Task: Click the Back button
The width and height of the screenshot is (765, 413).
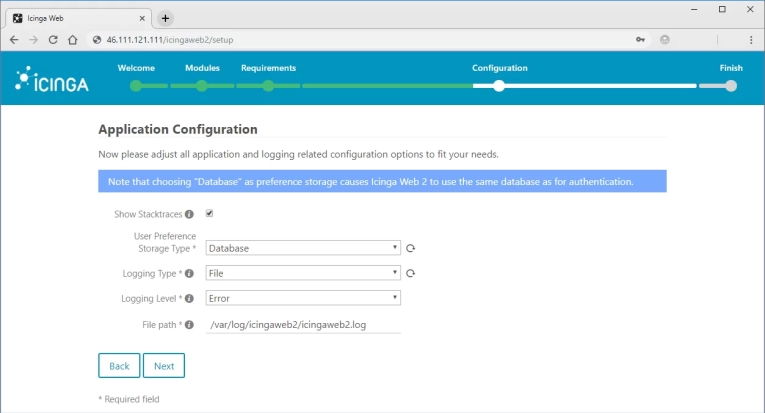Action: click(x=119, y=366)
